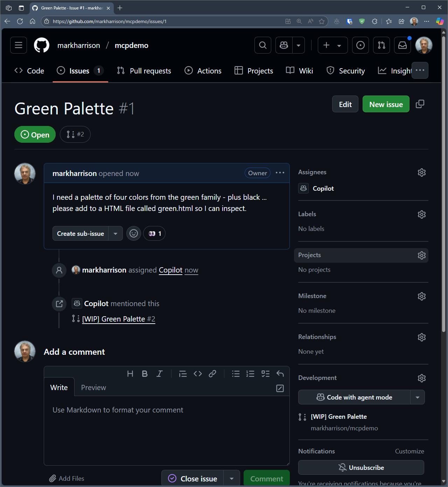Click the green New issue button

pos(386,104)
